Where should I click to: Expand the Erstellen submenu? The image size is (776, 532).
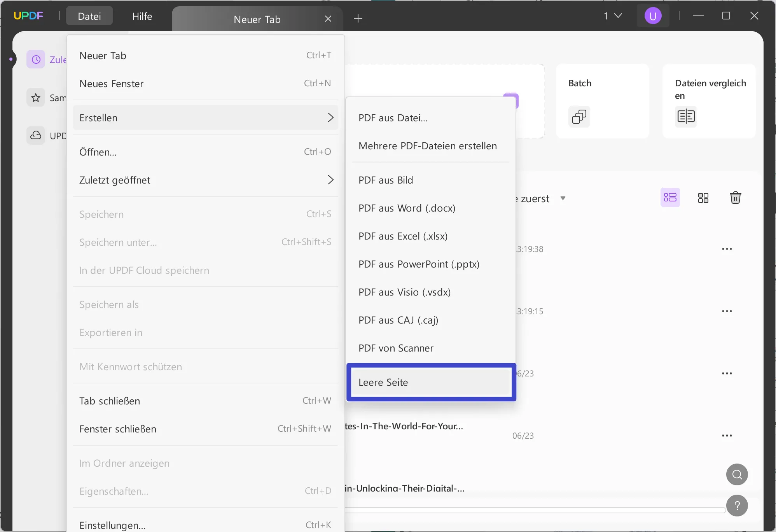(206, 117)
